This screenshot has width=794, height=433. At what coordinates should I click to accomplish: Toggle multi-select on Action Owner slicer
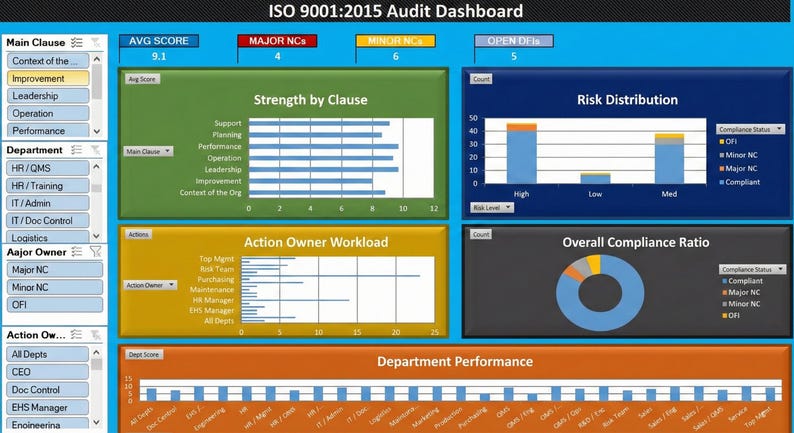pyautogui.click(x=76, y=335)
